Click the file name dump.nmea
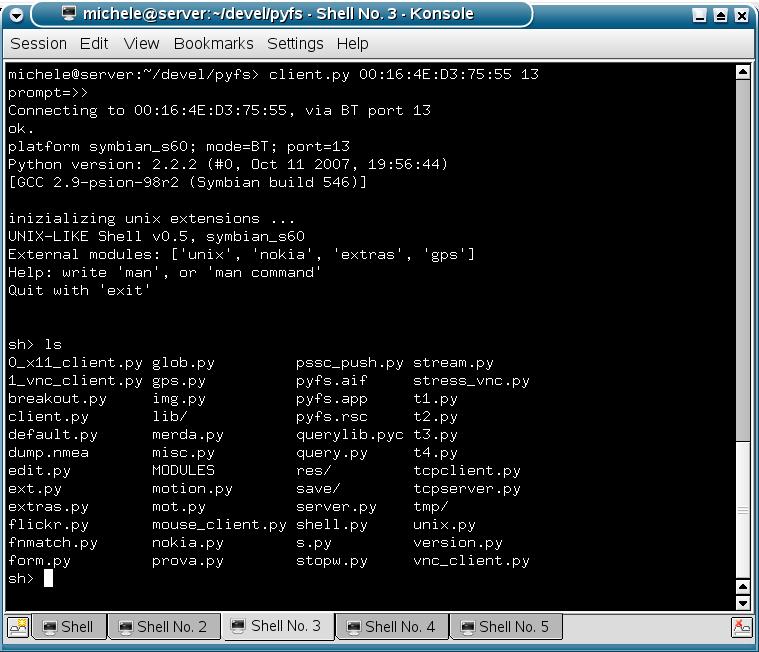The width and height of the screenshot is (759, 652). pyautogui.click(x=48, y=453)
